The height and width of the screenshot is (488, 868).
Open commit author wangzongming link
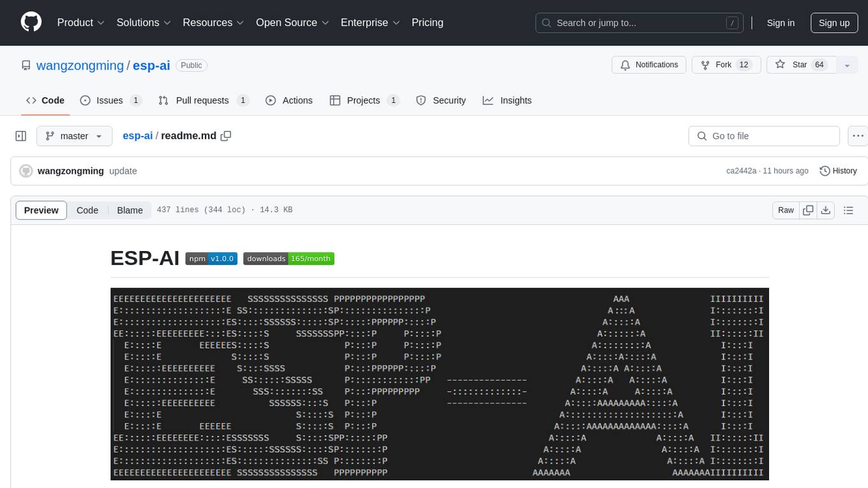[71, 171]
